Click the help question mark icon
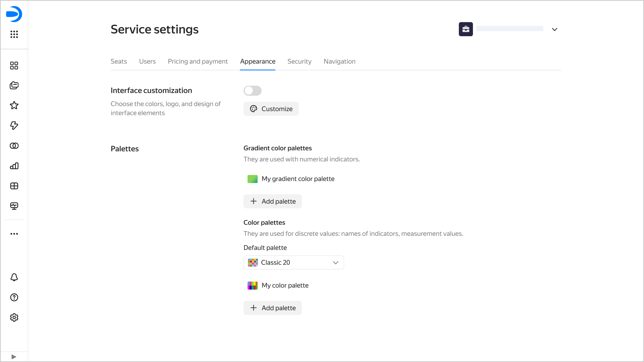 click(x=14, y=297)
